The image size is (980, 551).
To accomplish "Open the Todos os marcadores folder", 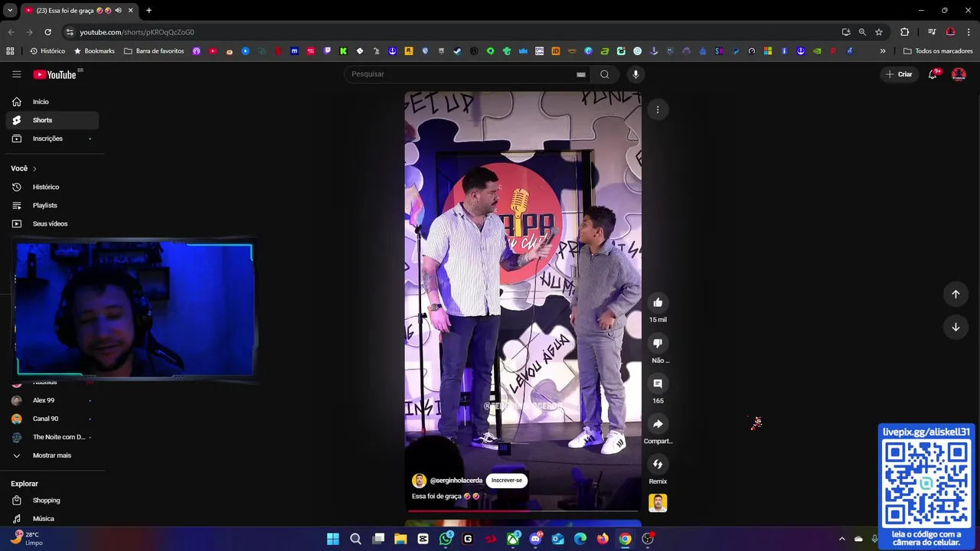I will coord(938,51).
